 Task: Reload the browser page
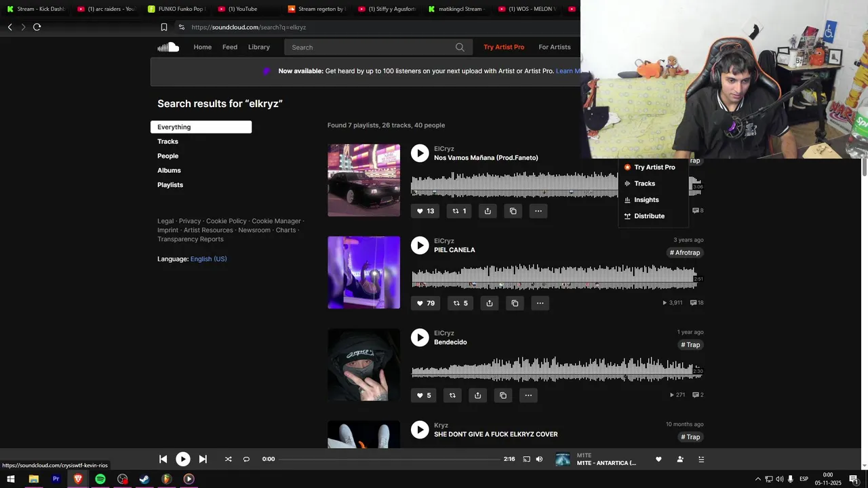(37, 27)
